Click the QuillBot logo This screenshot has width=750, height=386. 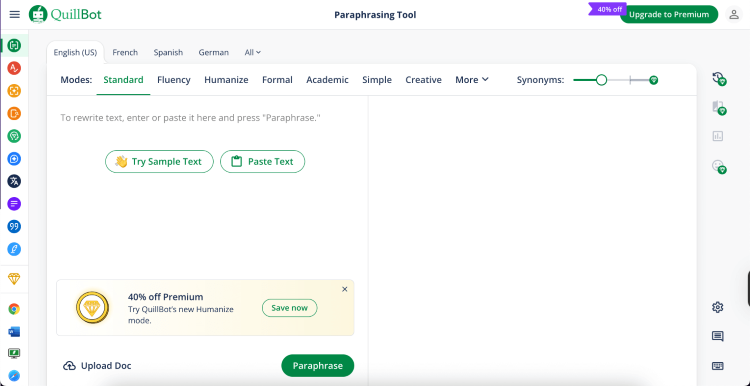pyautogui.click(x=66, y=14)
